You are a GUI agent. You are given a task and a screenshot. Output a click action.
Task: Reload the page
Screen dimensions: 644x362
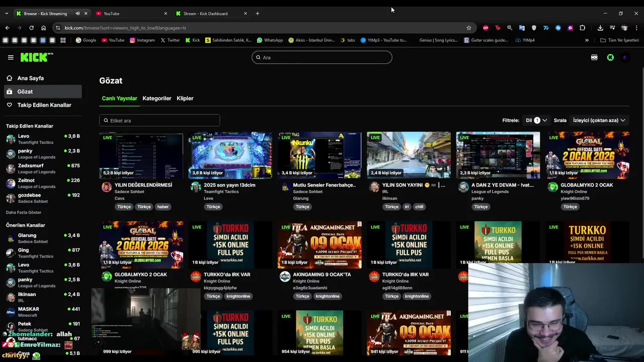[x=31, y=28]
